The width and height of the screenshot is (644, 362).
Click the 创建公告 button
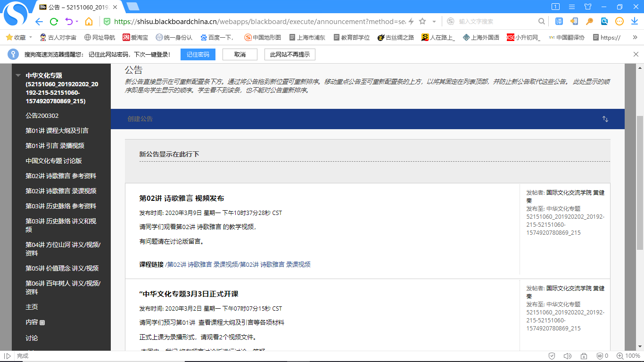(x=140, y=119)
